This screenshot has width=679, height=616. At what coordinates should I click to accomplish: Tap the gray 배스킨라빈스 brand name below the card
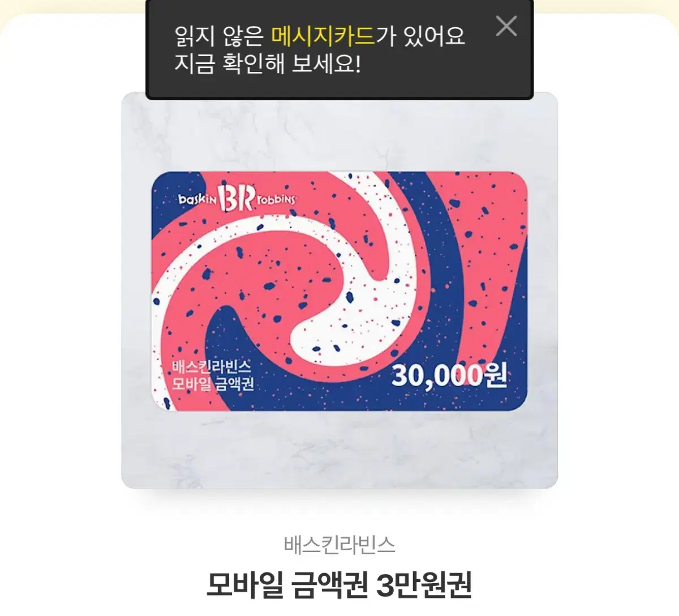(339, 545)
